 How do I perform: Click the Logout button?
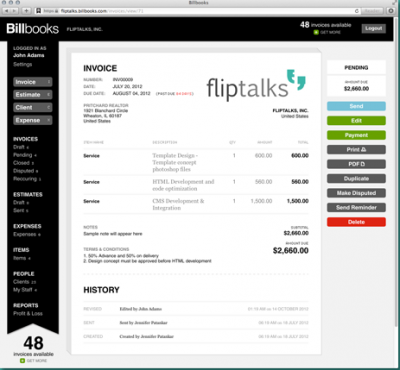[374, 28]
